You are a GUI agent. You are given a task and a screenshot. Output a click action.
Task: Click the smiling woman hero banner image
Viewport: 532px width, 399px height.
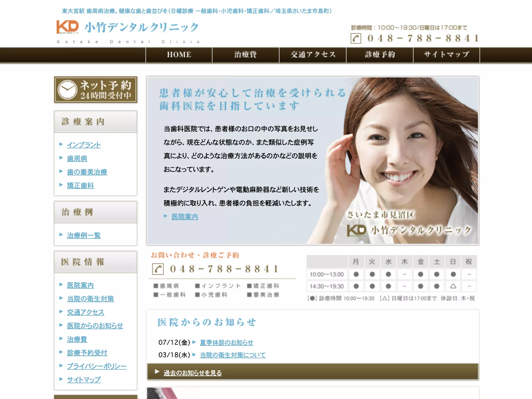tap(313, 161)
